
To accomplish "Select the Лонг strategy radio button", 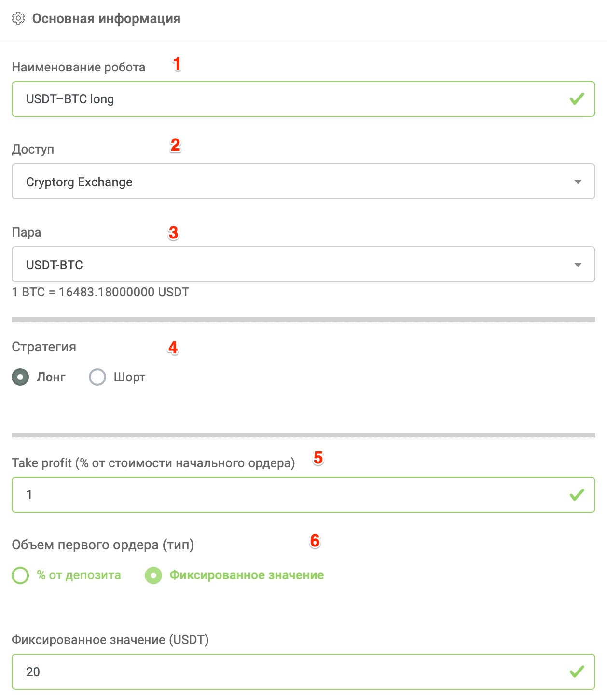I will (x=21, y=377).
